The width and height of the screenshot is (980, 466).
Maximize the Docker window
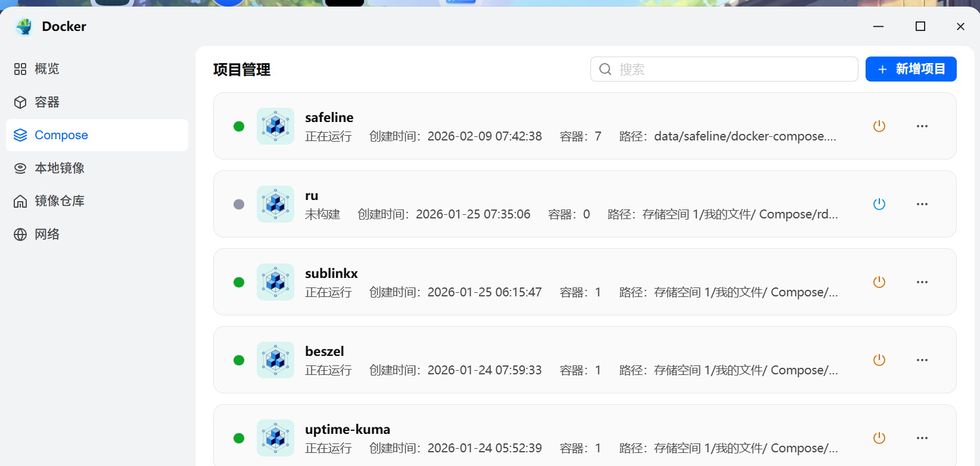point(920,26)
